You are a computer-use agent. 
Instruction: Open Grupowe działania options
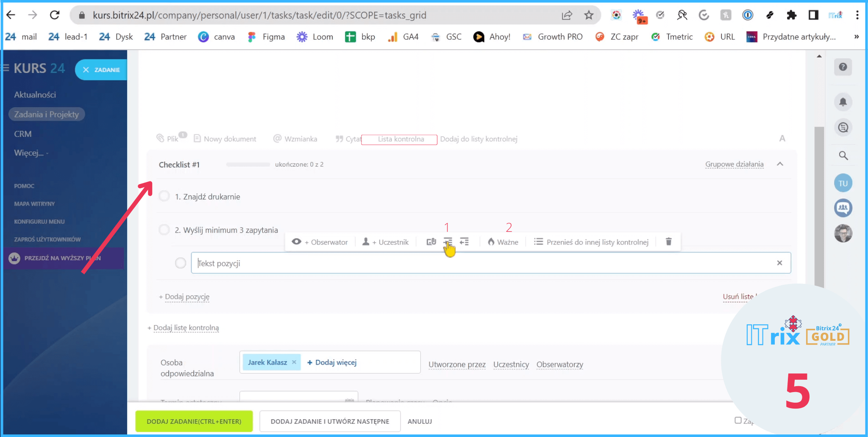(734, 164)
